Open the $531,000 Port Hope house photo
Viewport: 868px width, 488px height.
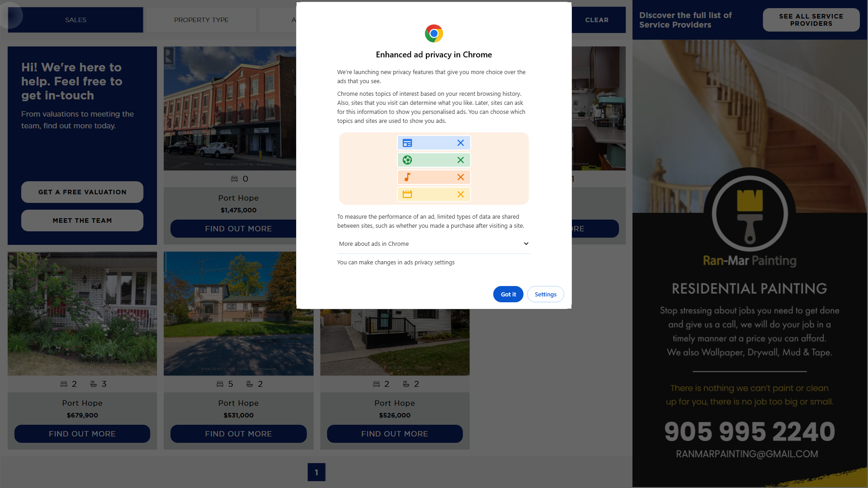pyautogui.click(x=239, y=314)
